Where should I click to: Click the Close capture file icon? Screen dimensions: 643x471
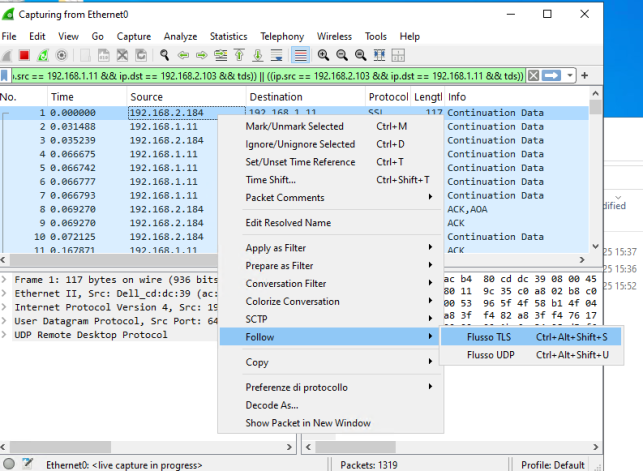click(122, 55)
